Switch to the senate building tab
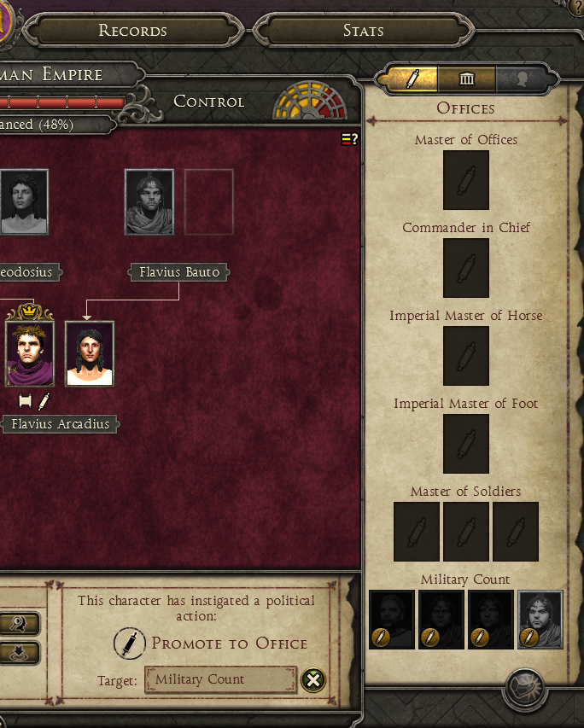Viewport: 584px width, 728px height. [x=466, y=79]
